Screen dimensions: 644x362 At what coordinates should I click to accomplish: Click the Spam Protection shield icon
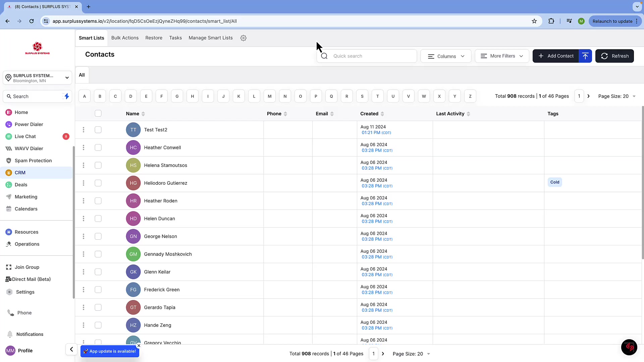pos(9,161)
